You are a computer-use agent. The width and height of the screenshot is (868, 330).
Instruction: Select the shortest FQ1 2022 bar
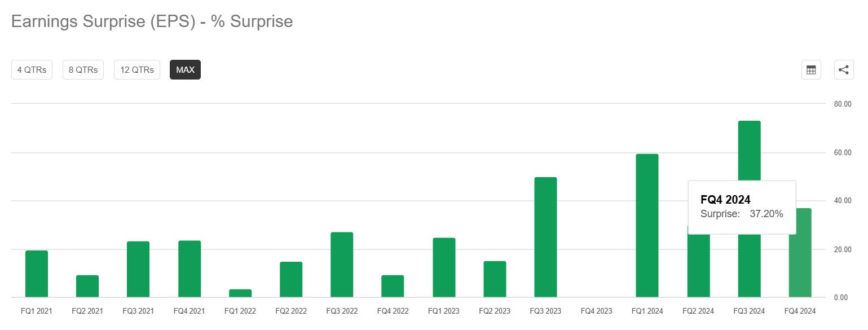(x=240, y=293)
